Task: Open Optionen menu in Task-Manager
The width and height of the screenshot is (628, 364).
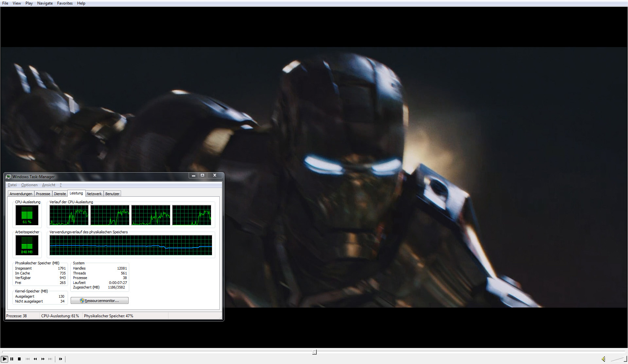Action: tap(29, 185)
